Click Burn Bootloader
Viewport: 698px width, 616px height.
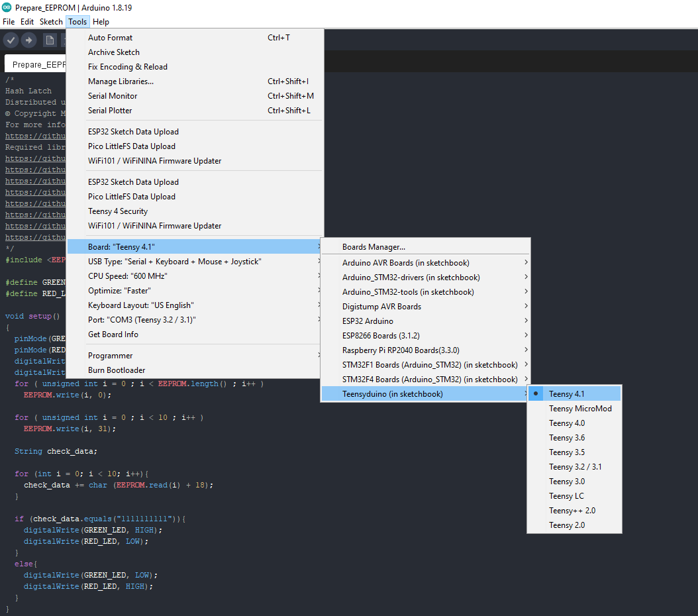195,370
